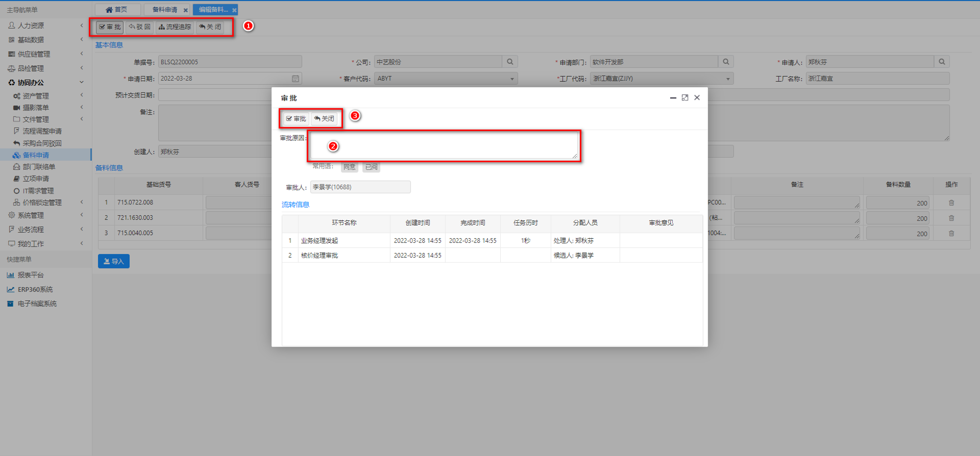980x456 pixels.
Task: Open the calendar picker for 申请日期
Action: coord(295,79)
